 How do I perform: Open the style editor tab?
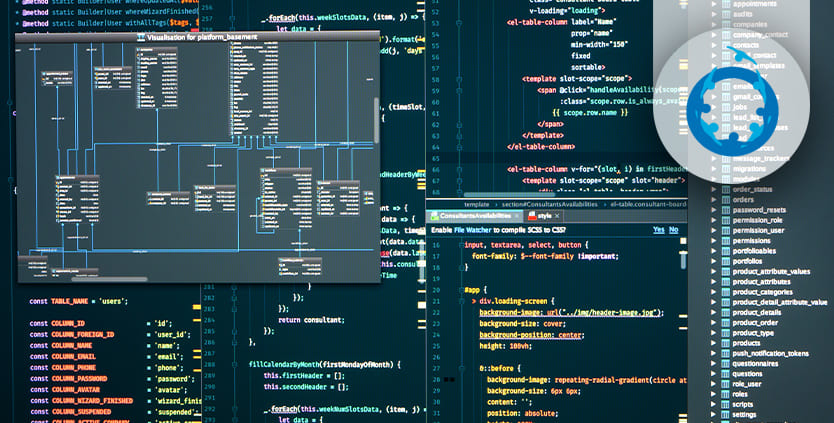tap(539, 215)
